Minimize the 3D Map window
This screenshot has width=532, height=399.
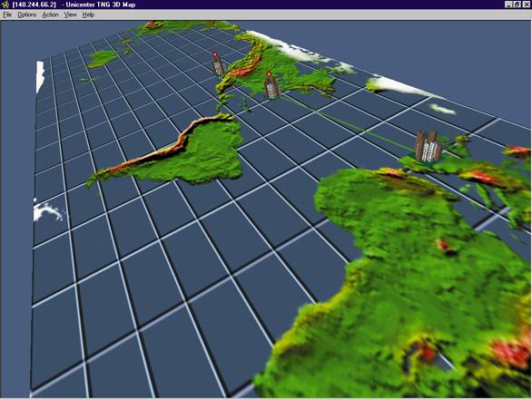click(507, 5)
